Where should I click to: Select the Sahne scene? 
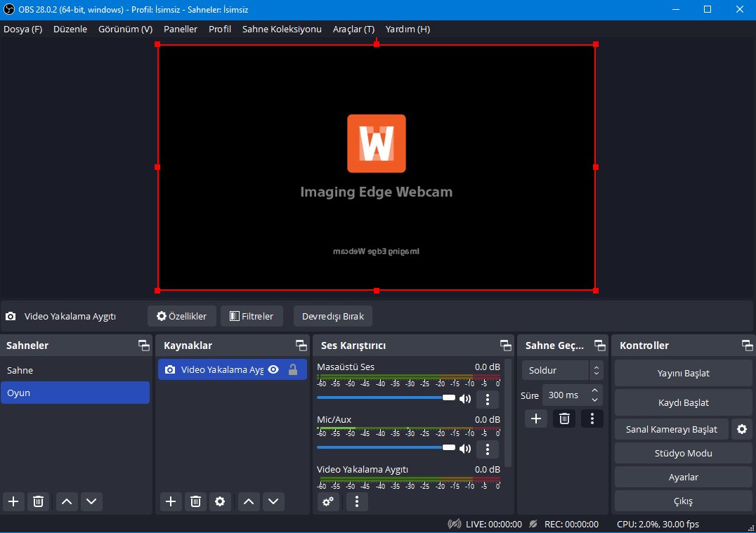75,370
